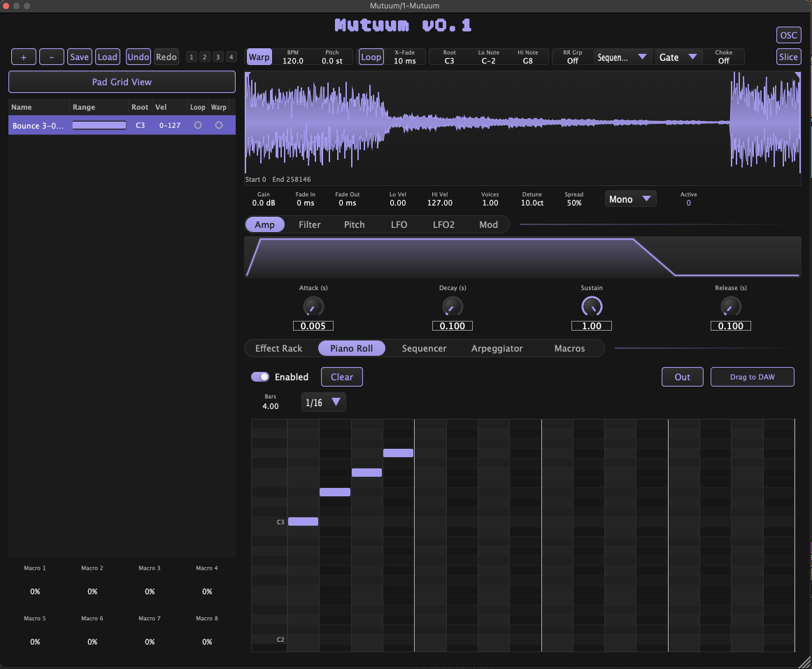Open Pad Grid View
This screenshot has height=669, width=812.
[122, 82]
